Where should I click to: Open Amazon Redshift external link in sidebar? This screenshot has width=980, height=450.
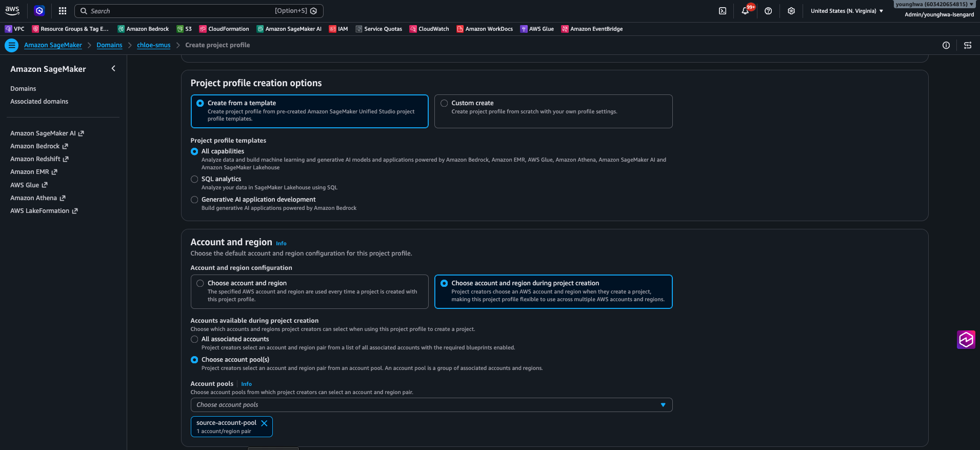pos(39,159)
